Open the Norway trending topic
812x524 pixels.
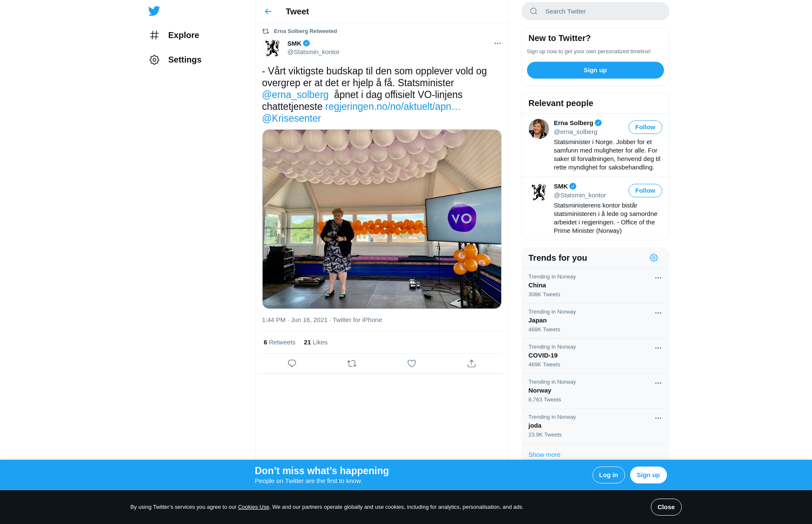(595, 391)
